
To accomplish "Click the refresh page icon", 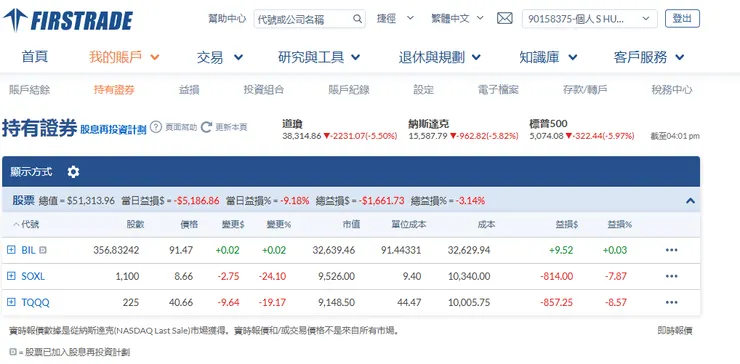I will coord(206,127).
